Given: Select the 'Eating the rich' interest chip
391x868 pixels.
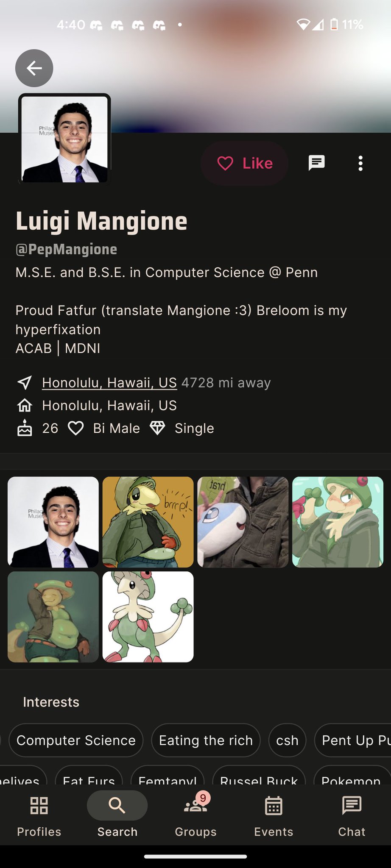Looking at the screenshot, I should pyautogui.click(x=206, y=740).
